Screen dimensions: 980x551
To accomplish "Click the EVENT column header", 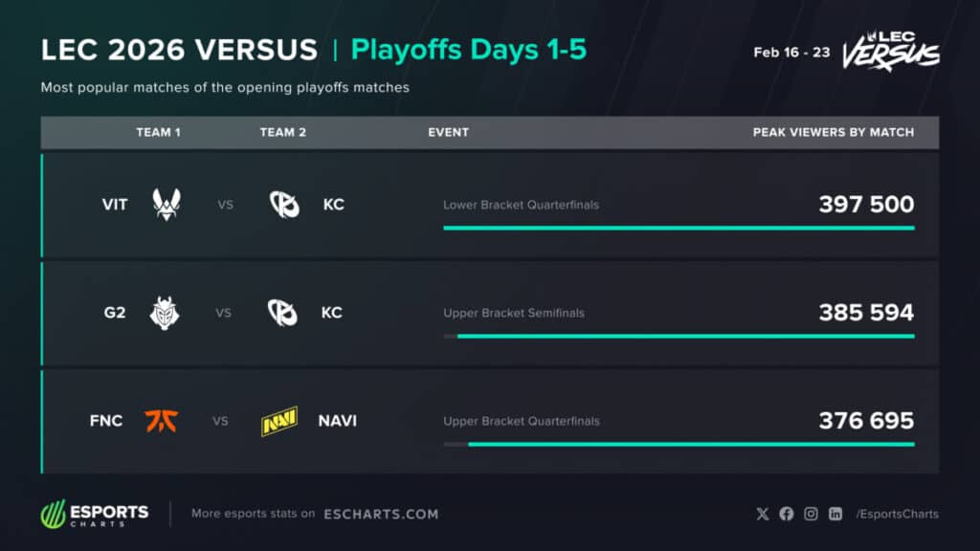I will (x=448, y=132).
